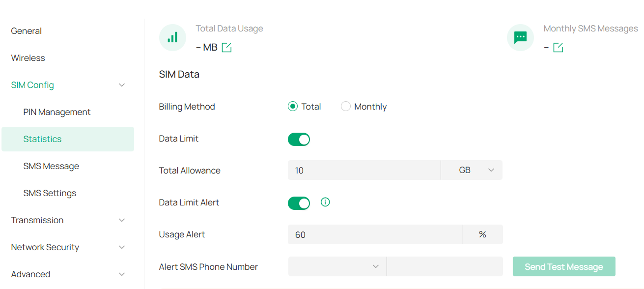Click the Alert SMS Phone Number label
Screen dimensions: 644x289
208,267
